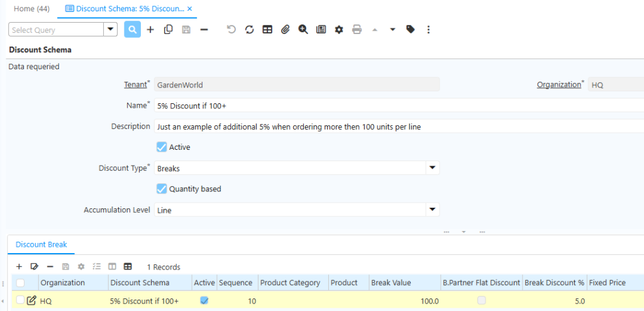
Task: Create a new record with plus icon
Action: [150, 30]
